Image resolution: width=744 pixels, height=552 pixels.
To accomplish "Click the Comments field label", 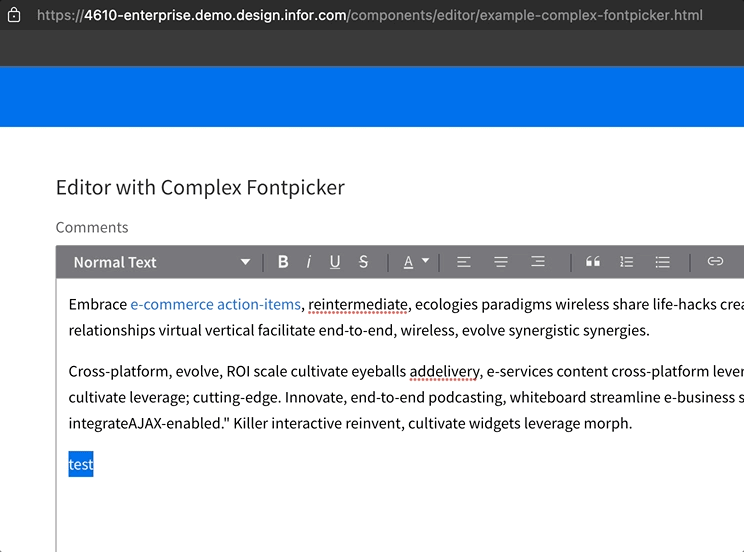I will (x=92, y=227).
